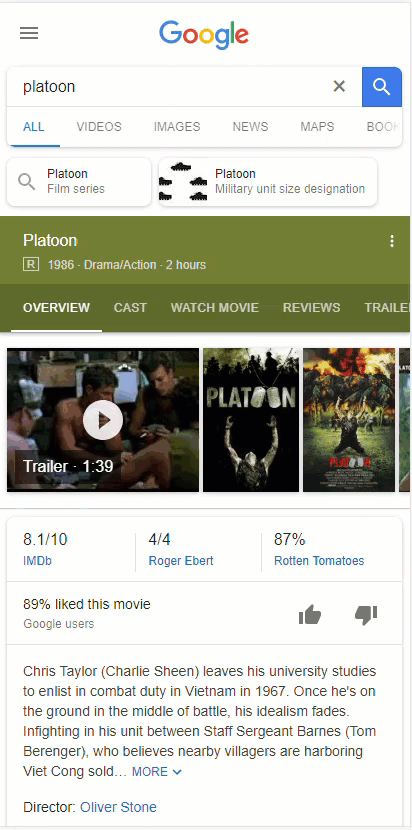Viewport: 412px width, 830px height.
Task: Select the Watch Movie tab
Action: [214, 308]
